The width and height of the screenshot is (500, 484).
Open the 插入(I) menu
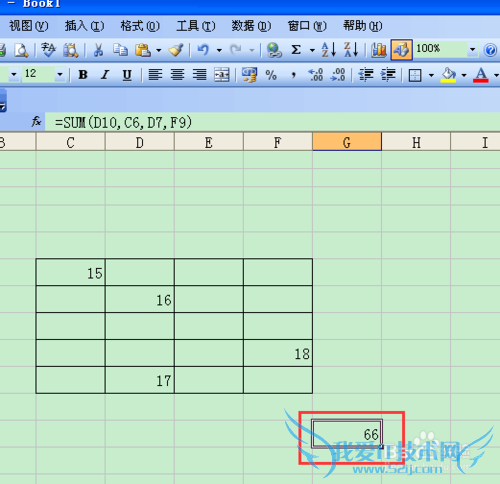tap(84, 26)
